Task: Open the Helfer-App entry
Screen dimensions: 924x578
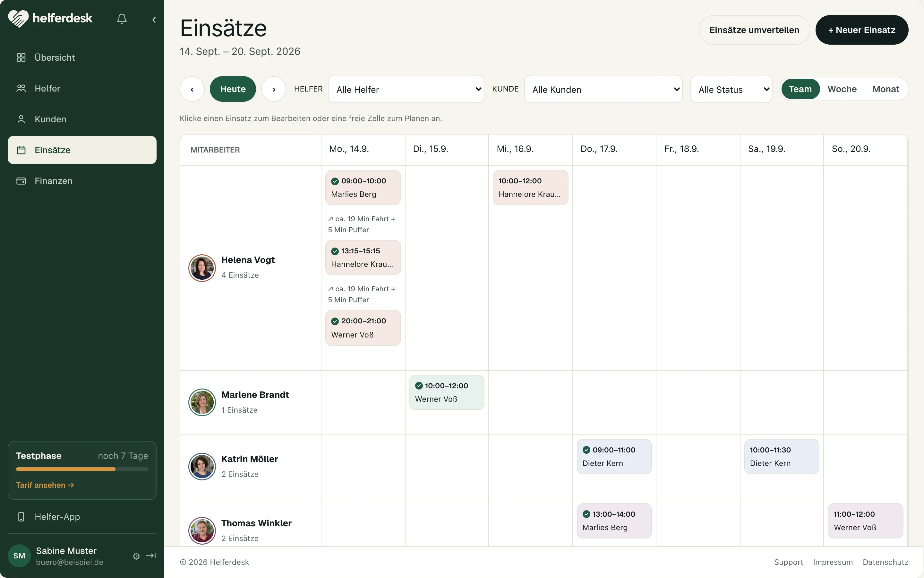Action: tap(82, 517)
